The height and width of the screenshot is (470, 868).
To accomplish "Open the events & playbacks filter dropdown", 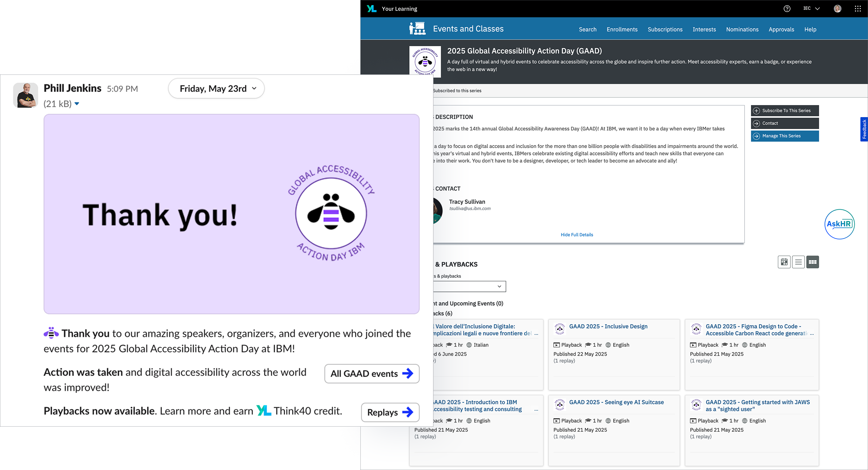I will tap(469, 286).
